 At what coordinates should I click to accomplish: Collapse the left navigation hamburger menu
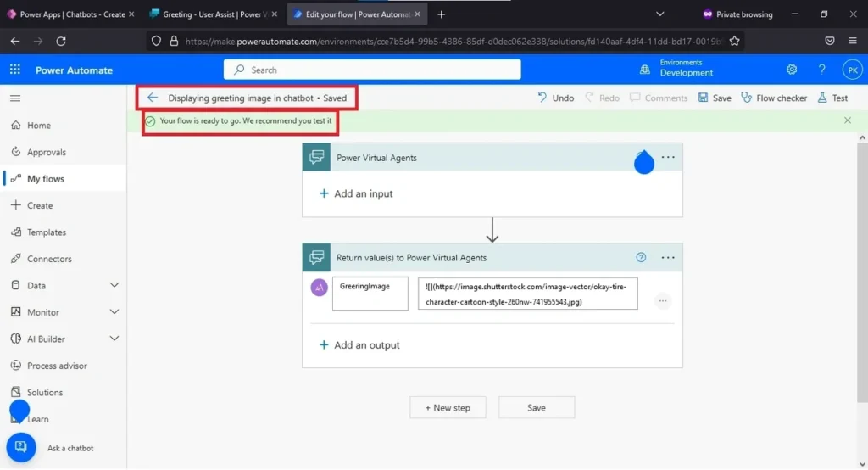click(x=15, y=98)
